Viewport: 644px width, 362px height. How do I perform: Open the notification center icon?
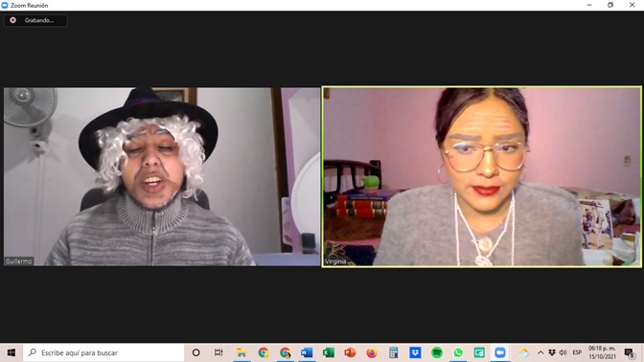(630, 352)
